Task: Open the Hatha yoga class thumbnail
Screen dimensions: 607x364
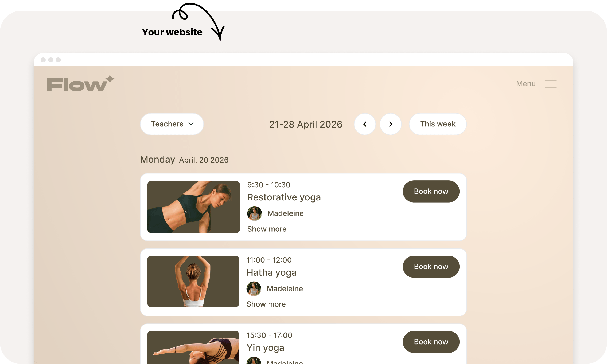Action: pos(193,281)
